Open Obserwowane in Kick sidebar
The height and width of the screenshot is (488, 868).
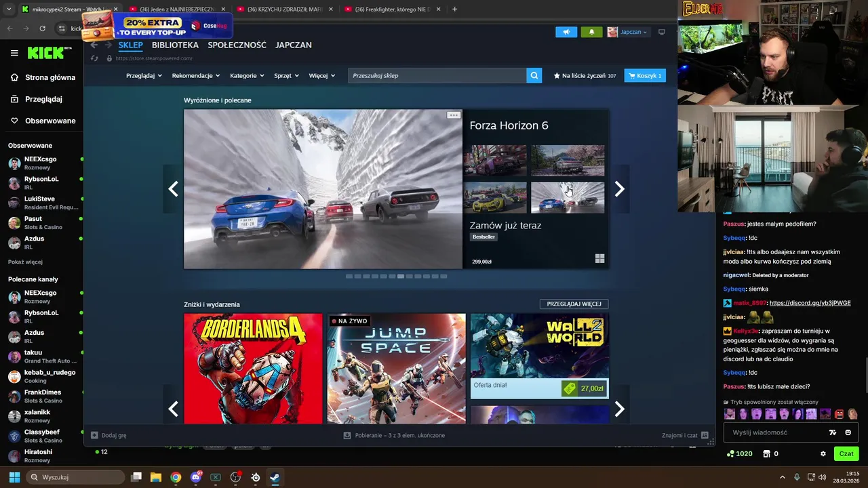42,121
